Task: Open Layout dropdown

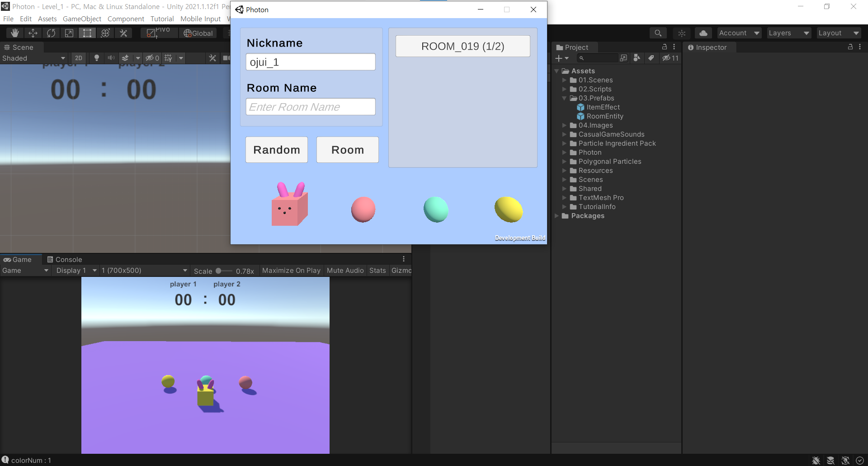Action: (839, 33)
